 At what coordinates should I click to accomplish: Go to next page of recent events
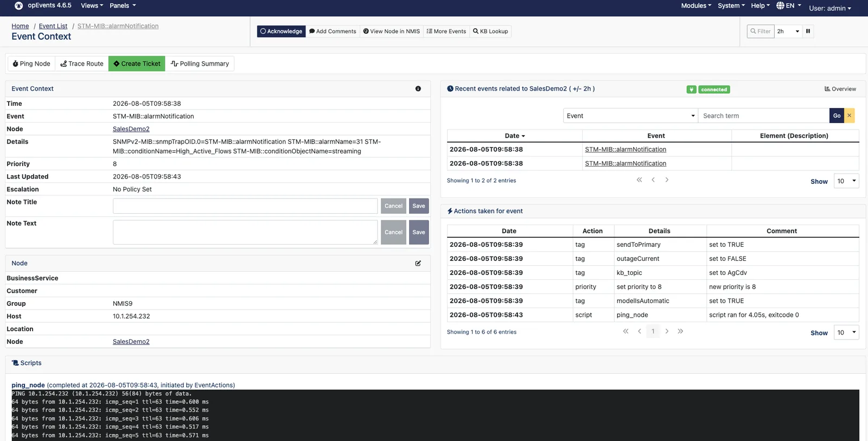tap(667, 180)
